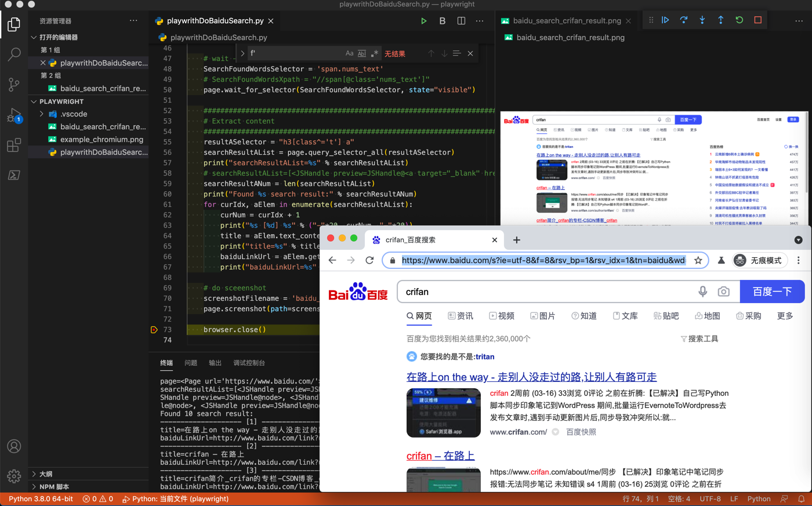Screen dimensions: 812x506
Task: Select Baidu's 资讯 search tab
Action: (x=461, y=316)
